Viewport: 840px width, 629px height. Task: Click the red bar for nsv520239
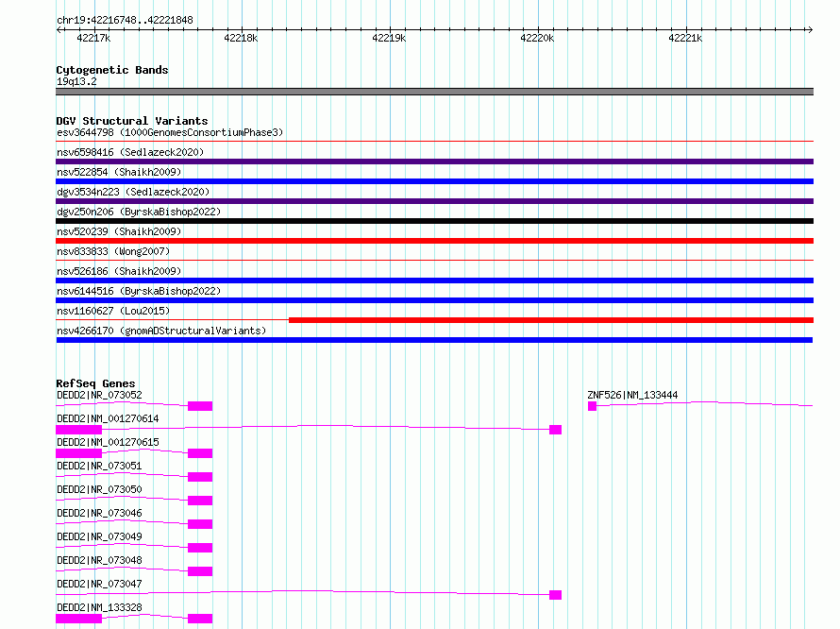click(x=434, y=241)
